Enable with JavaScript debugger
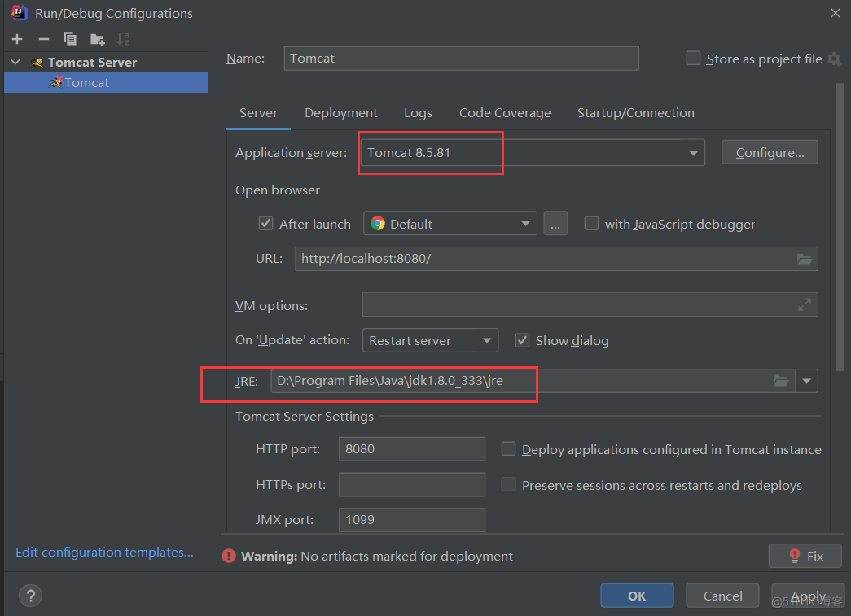 pos(591,224)
